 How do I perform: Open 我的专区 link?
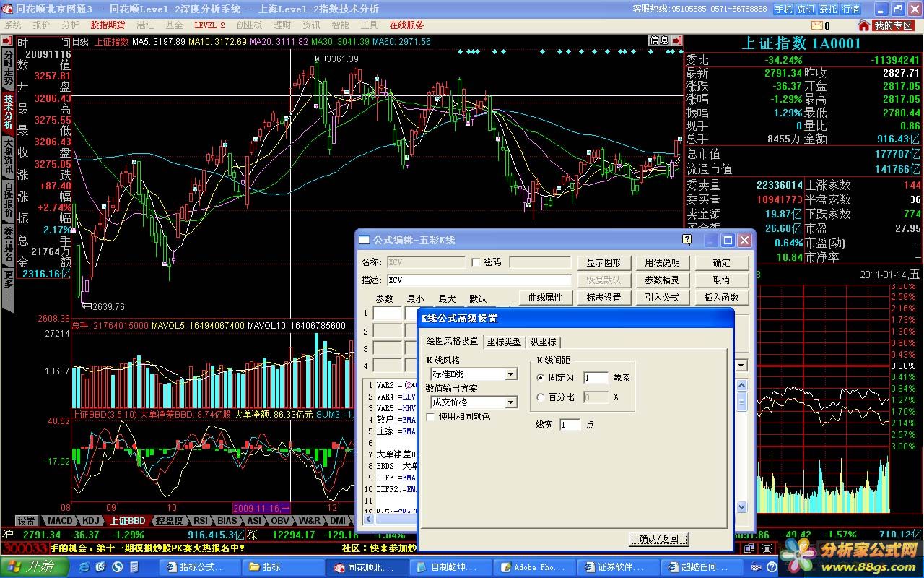click(x=893, y=25)
